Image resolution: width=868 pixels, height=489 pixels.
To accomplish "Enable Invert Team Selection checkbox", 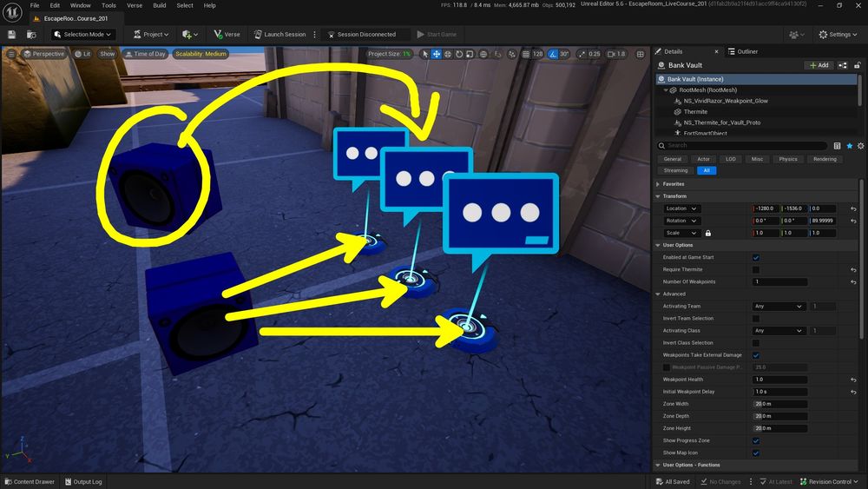I will [x=756, y=319].
